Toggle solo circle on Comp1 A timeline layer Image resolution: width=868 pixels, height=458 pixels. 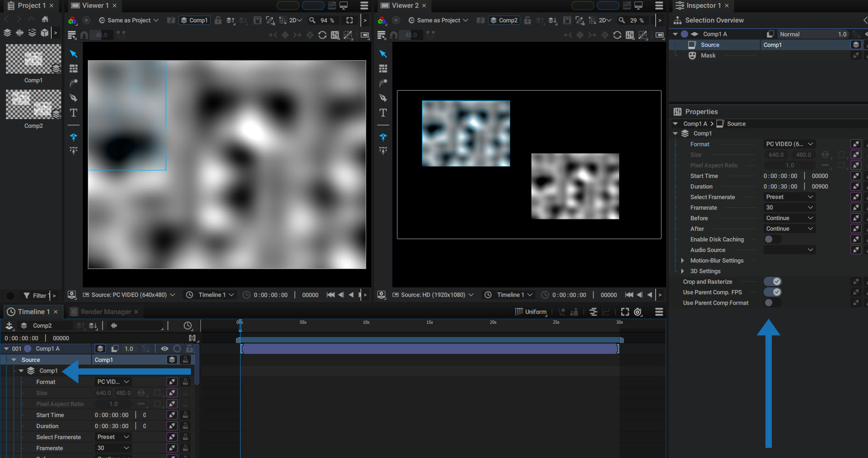click(x=177, y=349)
